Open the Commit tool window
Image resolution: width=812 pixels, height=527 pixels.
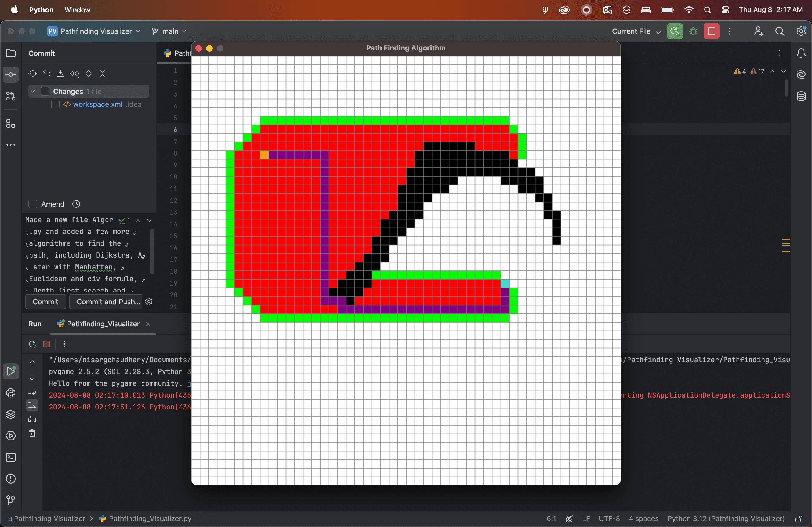pos(10,75)
